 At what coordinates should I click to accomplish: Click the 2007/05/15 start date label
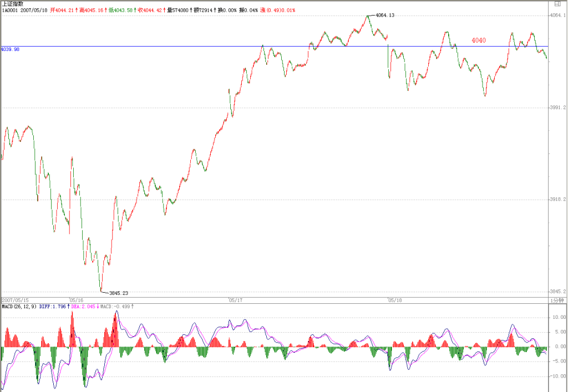tap(15, 301)
